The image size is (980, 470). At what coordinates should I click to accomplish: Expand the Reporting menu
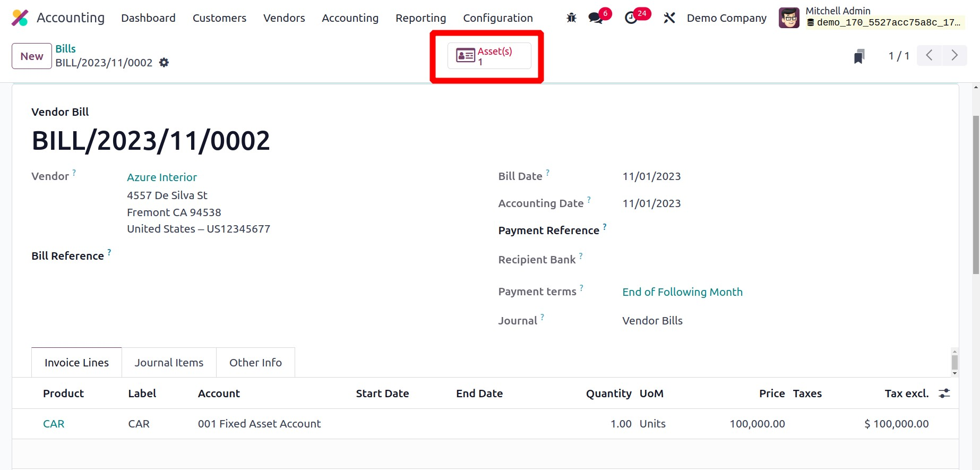(x=420, y=18)
